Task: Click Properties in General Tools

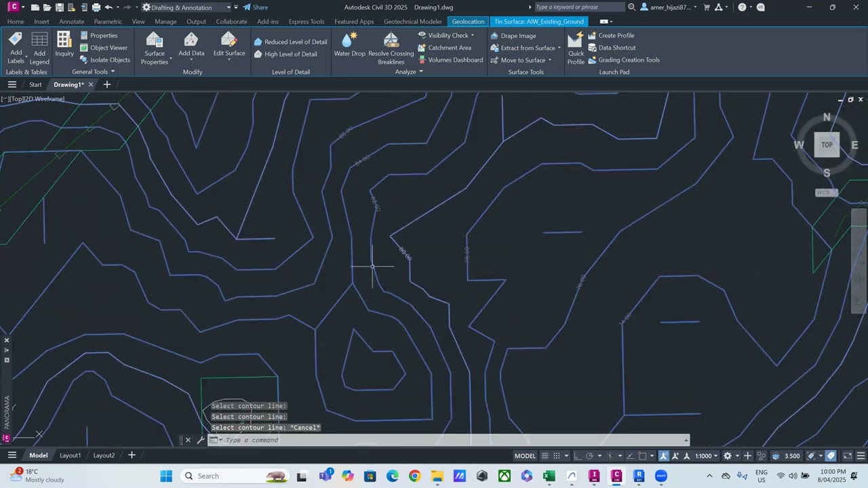Action: coord(98,35)
